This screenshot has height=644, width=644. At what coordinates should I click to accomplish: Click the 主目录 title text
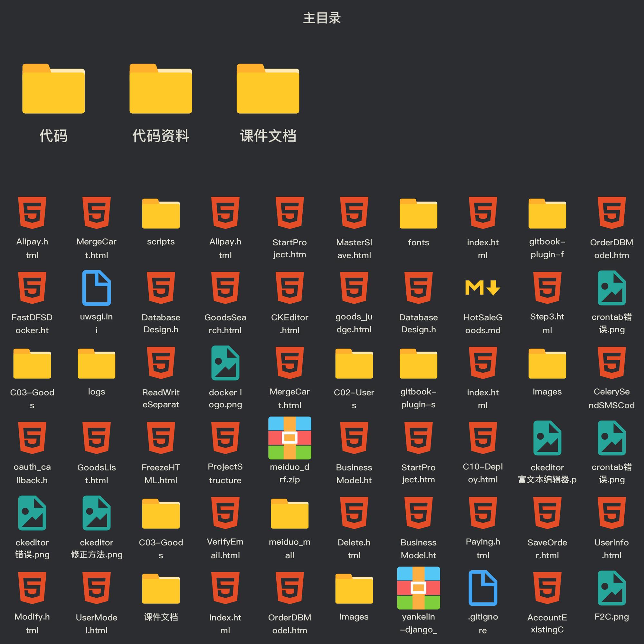pyautogui.click(x=322, y=18)
